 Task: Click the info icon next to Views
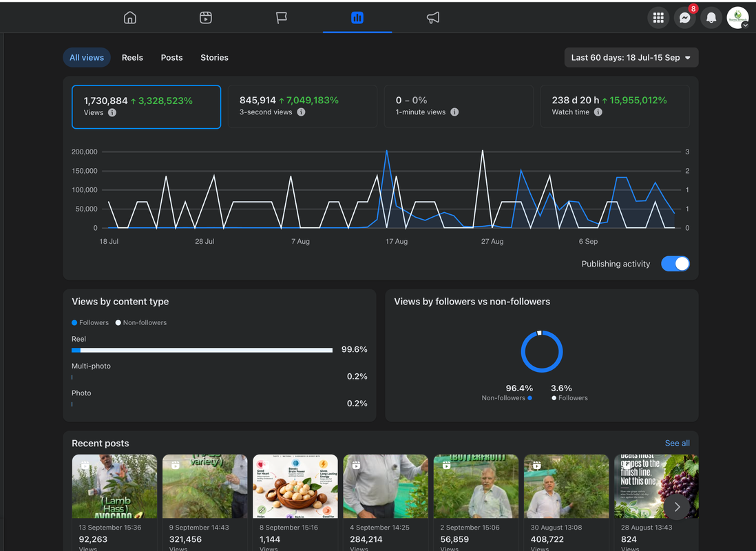click(112, 112)
